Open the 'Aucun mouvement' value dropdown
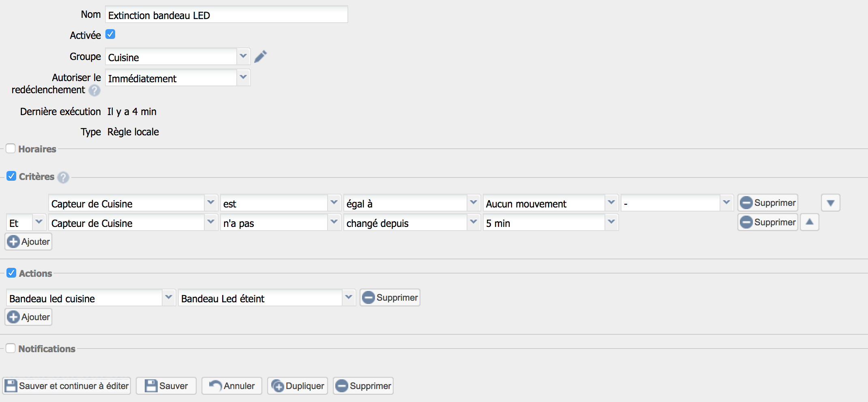The image size is (868, 402). click(x=551, y=203)
